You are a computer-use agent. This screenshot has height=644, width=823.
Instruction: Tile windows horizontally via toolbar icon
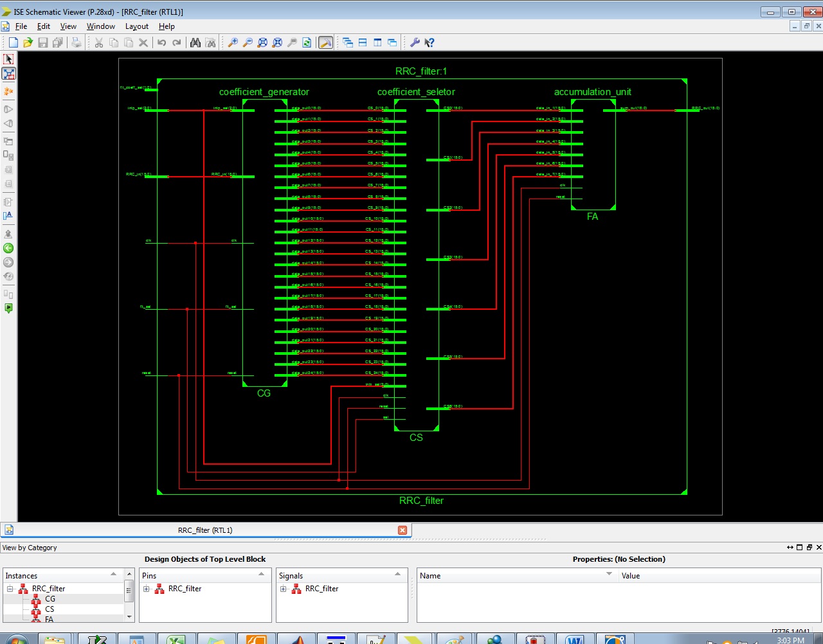pos(363,42)
